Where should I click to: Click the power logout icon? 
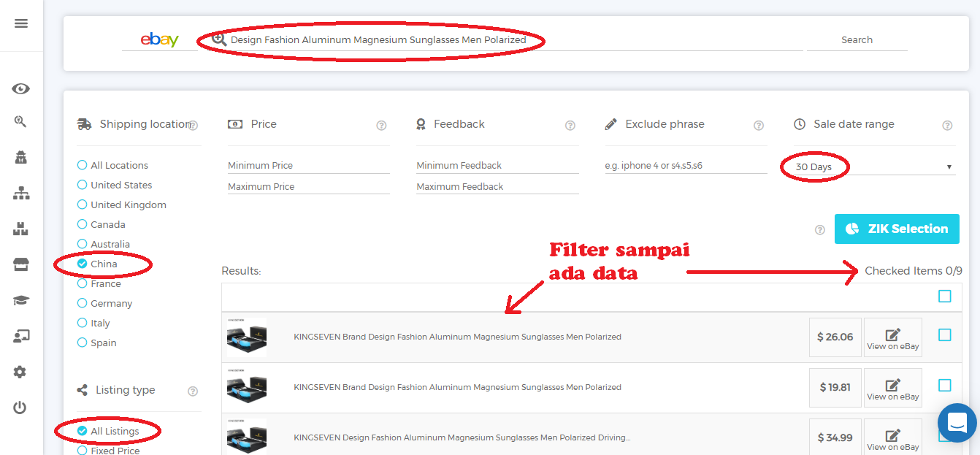(20, 408)
